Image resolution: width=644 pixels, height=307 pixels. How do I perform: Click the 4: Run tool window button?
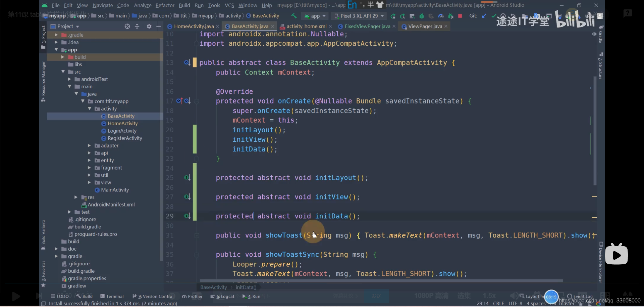coord(252,296)
